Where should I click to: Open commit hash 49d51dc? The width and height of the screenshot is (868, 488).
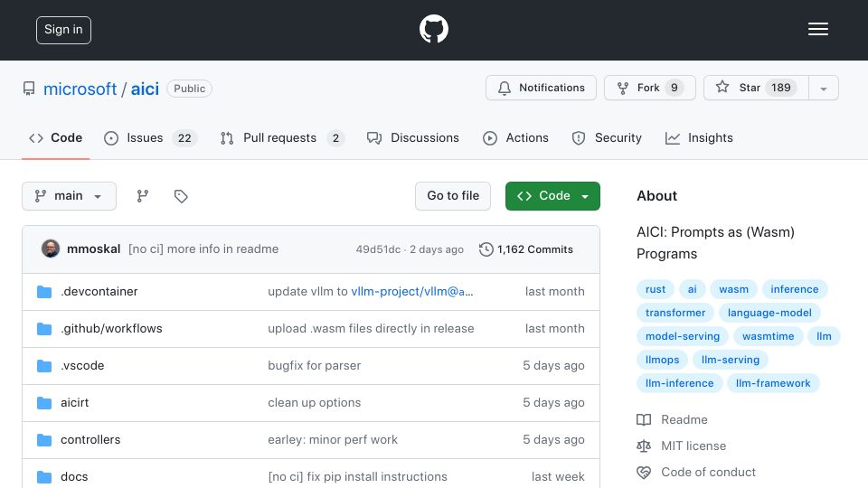(x=378, y=249)
